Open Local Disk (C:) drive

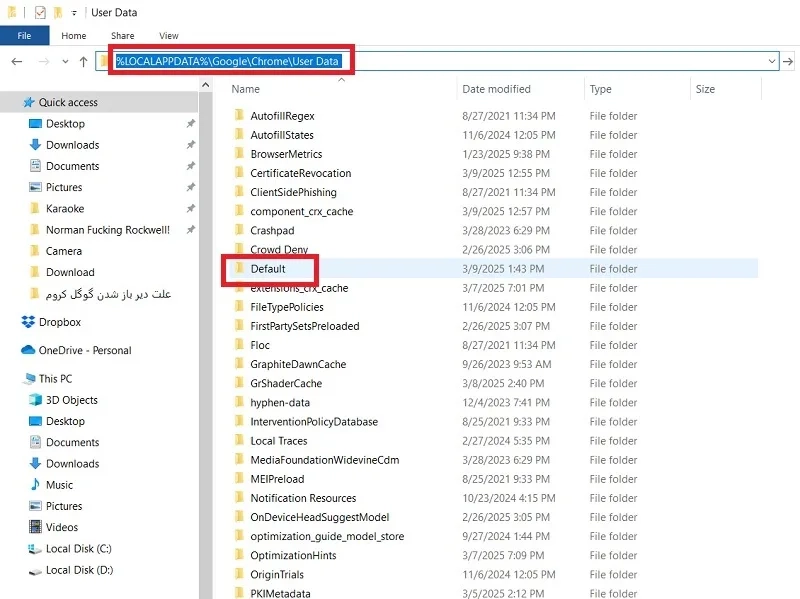tap(79, 549)
